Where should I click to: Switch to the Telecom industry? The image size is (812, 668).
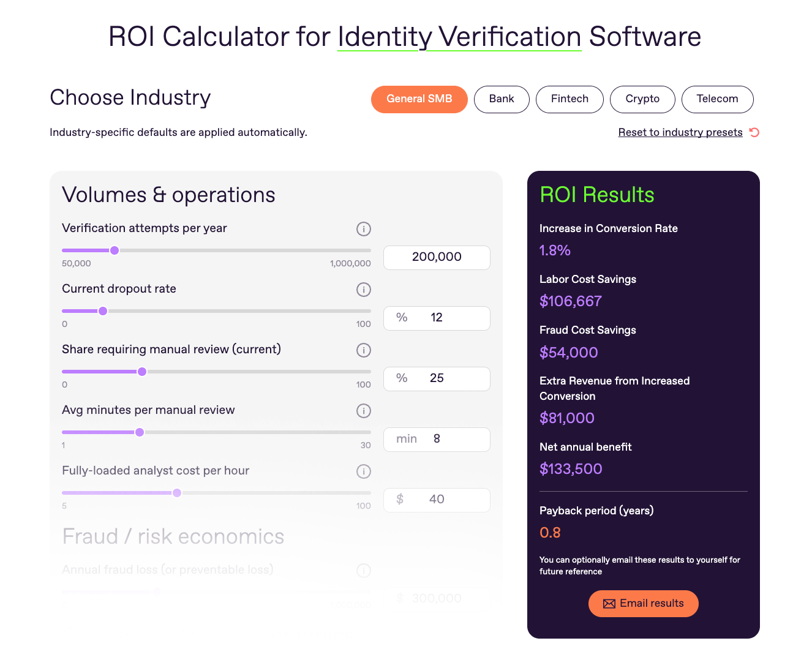click(718, 99)
